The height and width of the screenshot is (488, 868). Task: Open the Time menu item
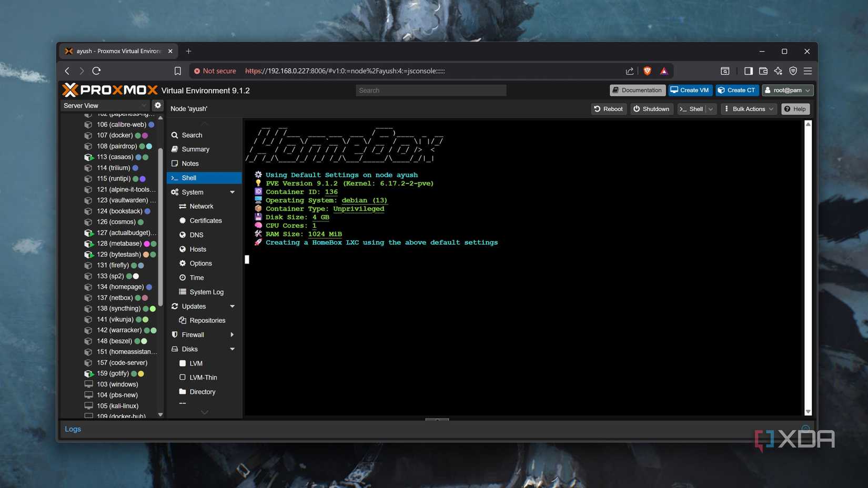[x=204, y=278]
